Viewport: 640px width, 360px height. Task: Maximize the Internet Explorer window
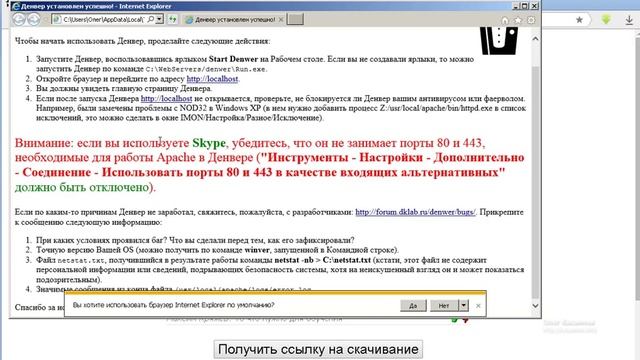coord(525,6)
